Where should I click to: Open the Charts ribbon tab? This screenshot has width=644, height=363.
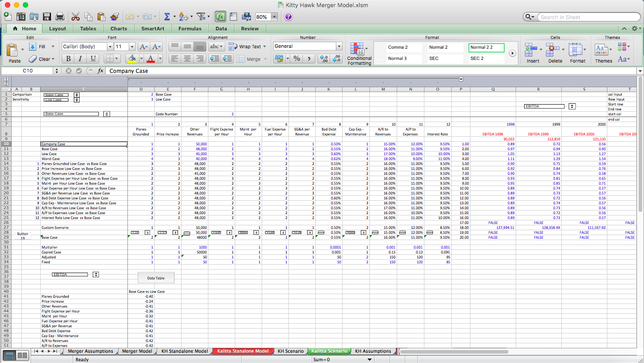[119, 28]
